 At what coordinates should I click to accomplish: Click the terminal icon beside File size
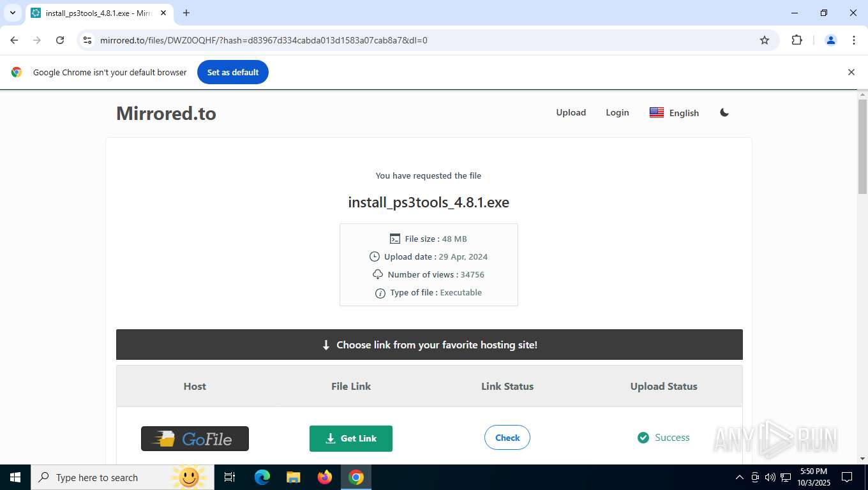395,239
